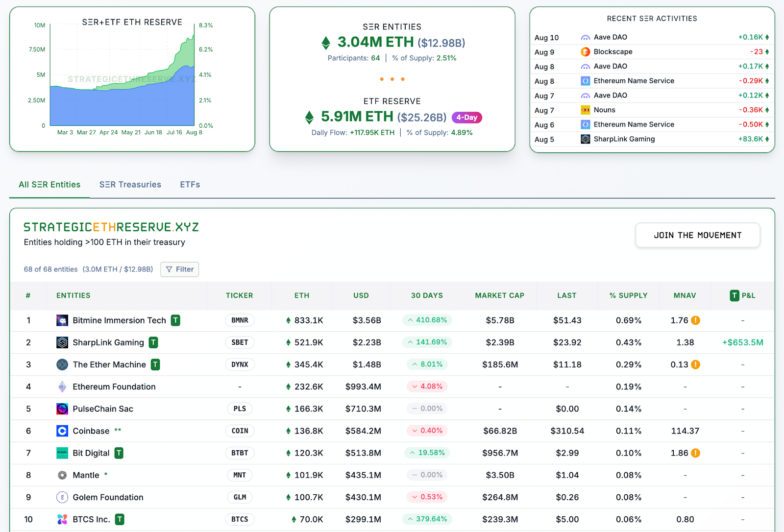Click the STRATEGICETHRESERVE.XYZ logo heading

click(111, 227)
